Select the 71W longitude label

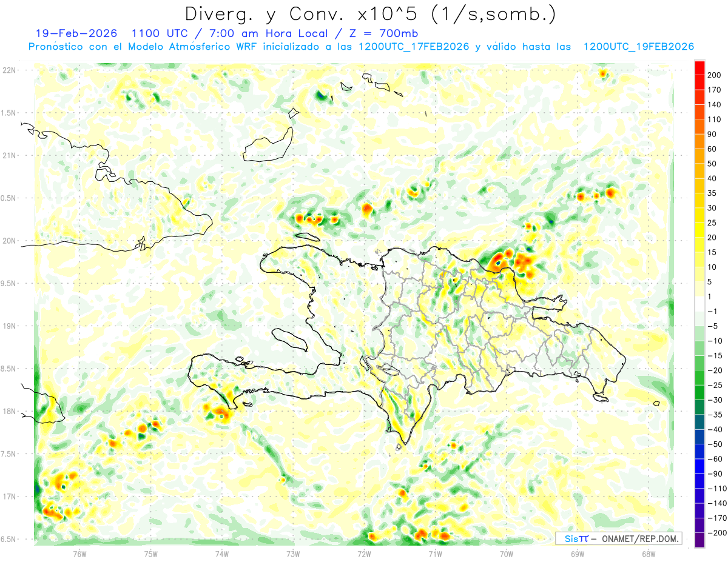435,554
